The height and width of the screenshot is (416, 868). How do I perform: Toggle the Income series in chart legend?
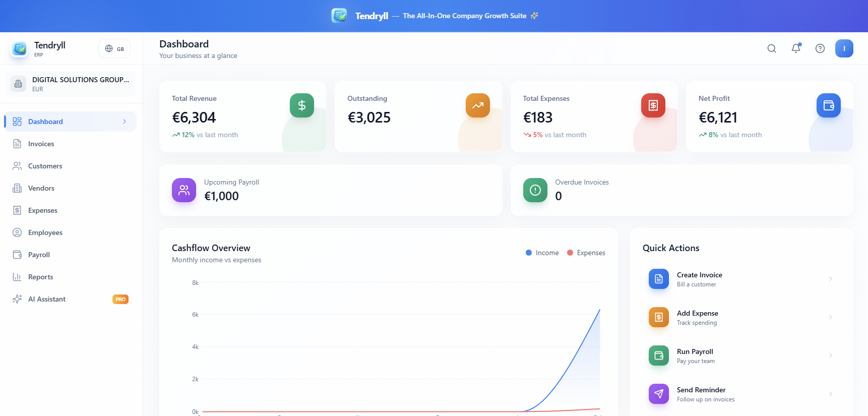542,253
